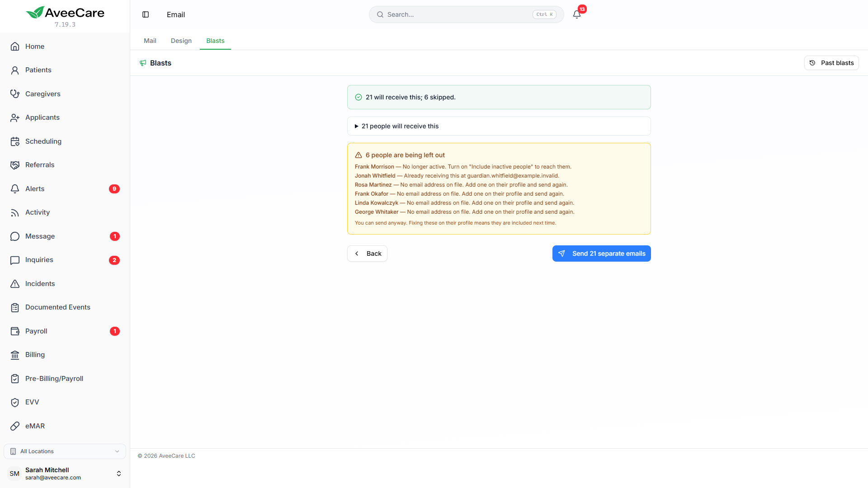This screenshot has width=868, height=488.
Task: View Past blasts history
Action: point(831,63)
